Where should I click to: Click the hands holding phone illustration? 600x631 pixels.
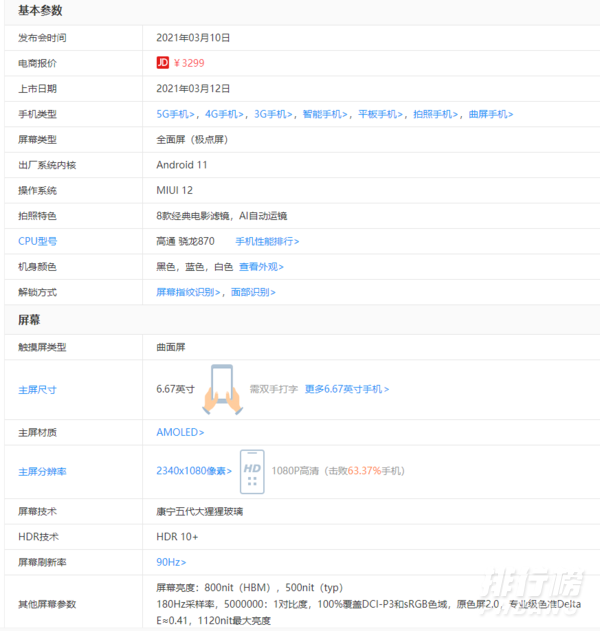[222, 390]
